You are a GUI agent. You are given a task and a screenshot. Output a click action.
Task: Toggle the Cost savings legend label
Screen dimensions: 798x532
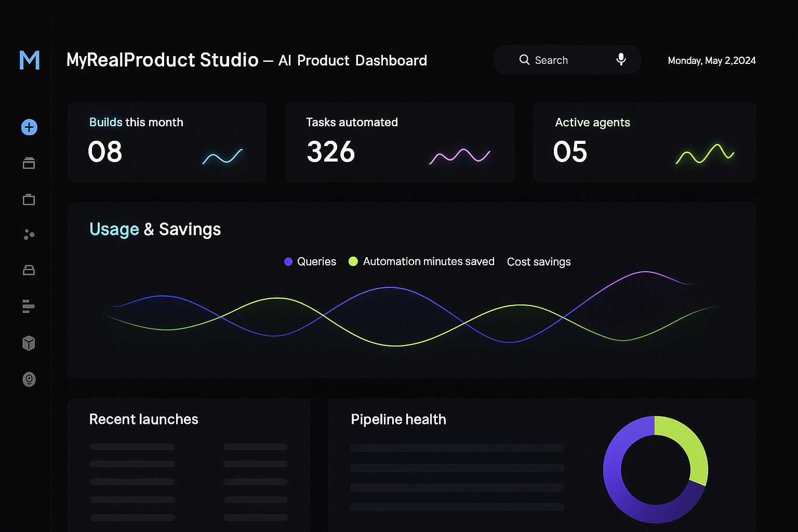point(539,262)
